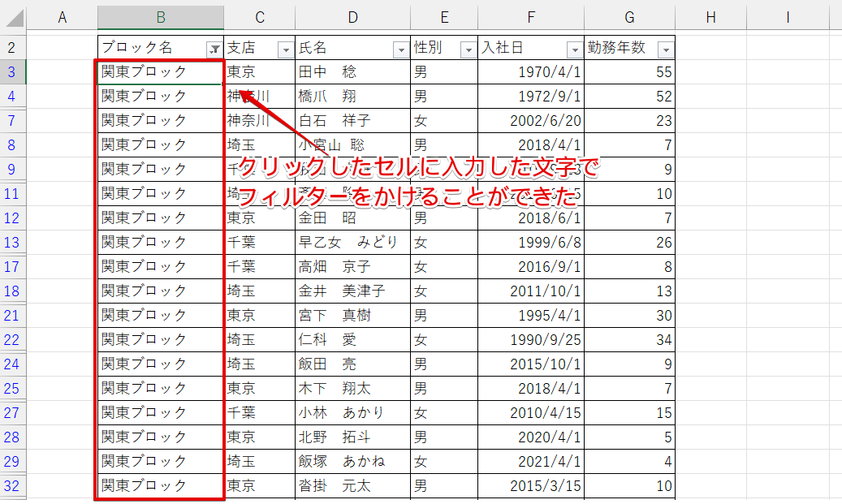
Task: Select column B header
Action: [161, 18]
